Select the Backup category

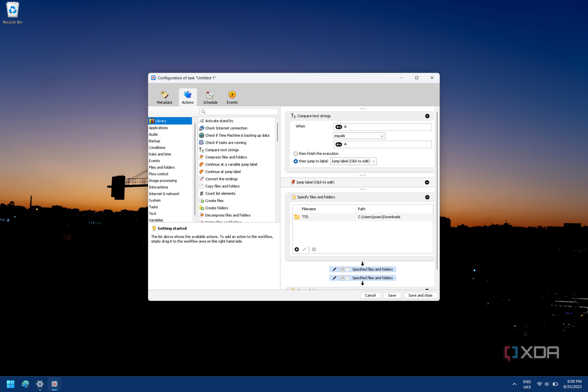pyautogui.click(x=154, y=141)
